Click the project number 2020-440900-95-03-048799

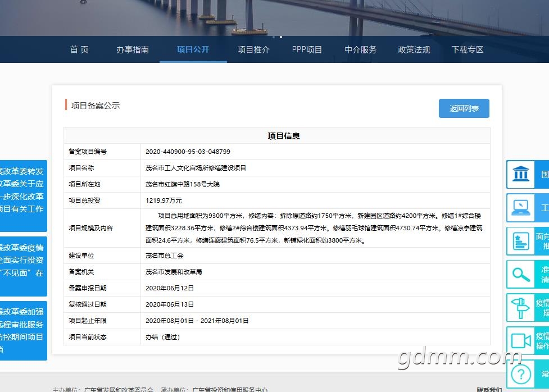pyautogui.click(x=188, y=152)
